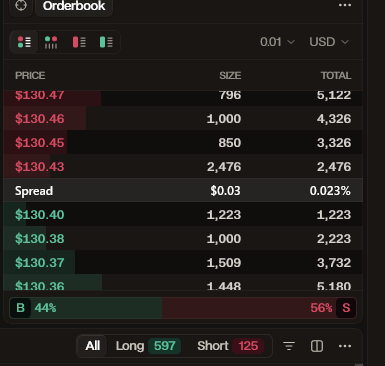Click the crosshair icon beside Orderbook
The height and width of the screenshot is (366, 385).
click(x=21, y=6)
